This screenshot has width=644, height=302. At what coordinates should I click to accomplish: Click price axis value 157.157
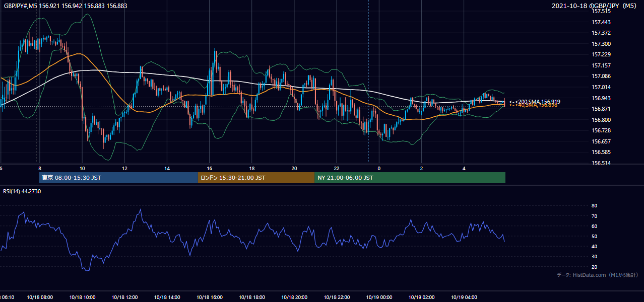(x=601, y=65)
